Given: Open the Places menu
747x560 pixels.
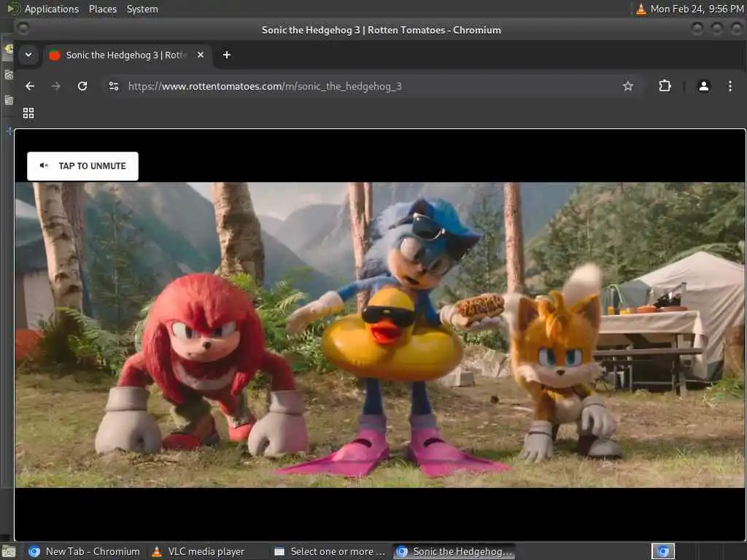Looking at the screenshot, I should coord(103,9).
